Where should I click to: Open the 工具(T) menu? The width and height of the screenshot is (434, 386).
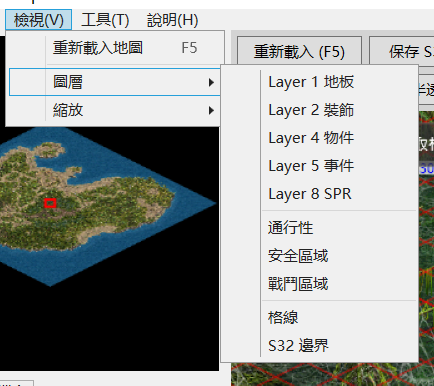pos(105,20)
